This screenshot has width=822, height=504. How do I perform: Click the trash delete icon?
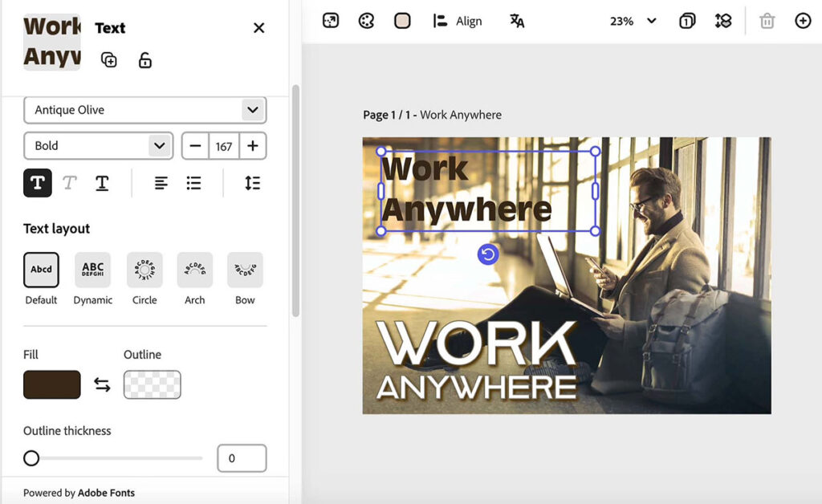tap(767, 21)
